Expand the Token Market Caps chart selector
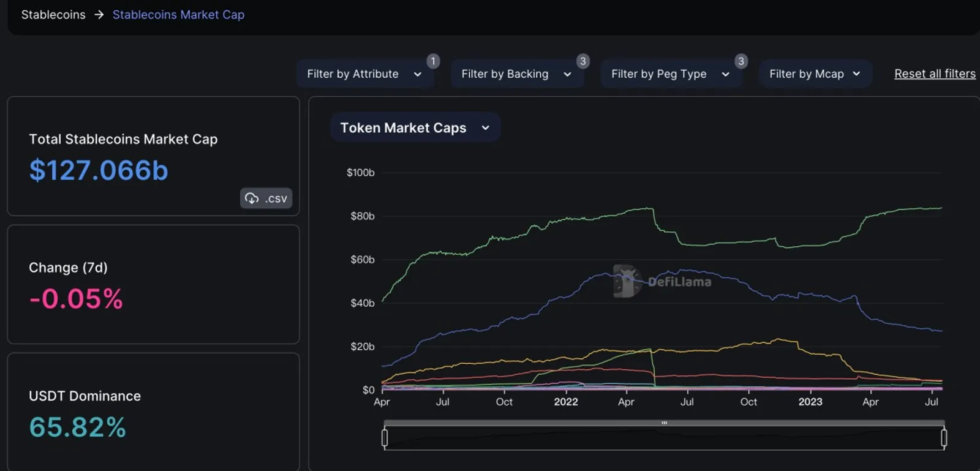Screen dimensions: 980x471 [x=415, y=127]
